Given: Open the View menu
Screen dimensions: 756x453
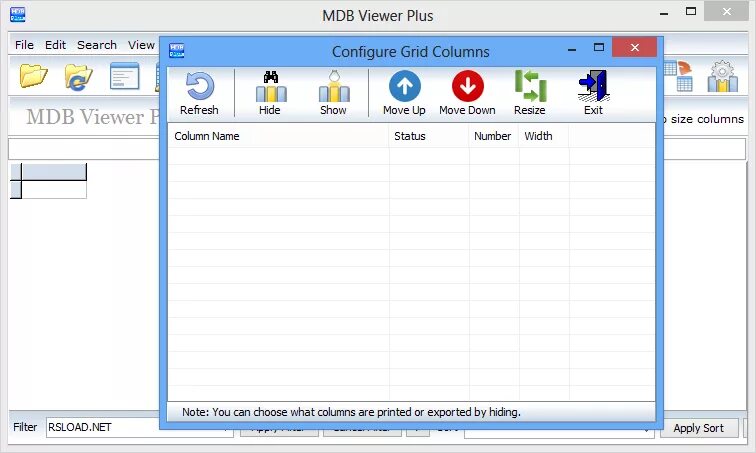Looking at the screenshot, I should tap(141, 45).
